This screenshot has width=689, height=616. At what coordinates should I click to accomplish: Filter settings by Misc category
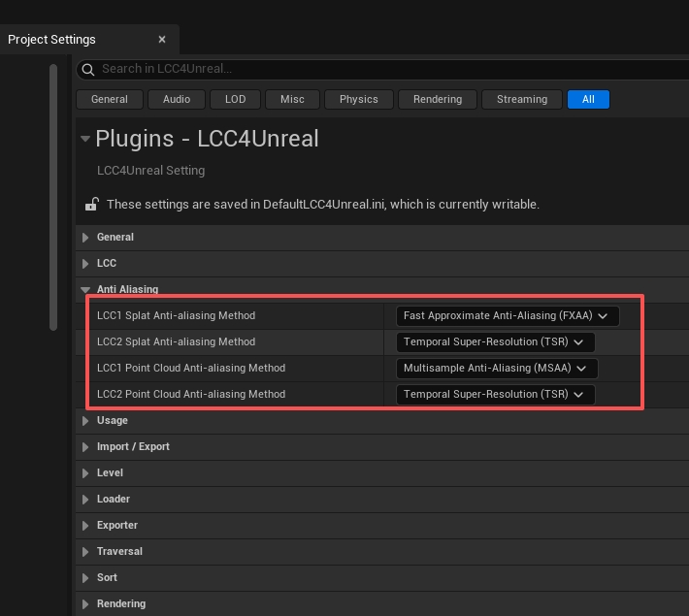pyautogui.click(x=292, y=99)
